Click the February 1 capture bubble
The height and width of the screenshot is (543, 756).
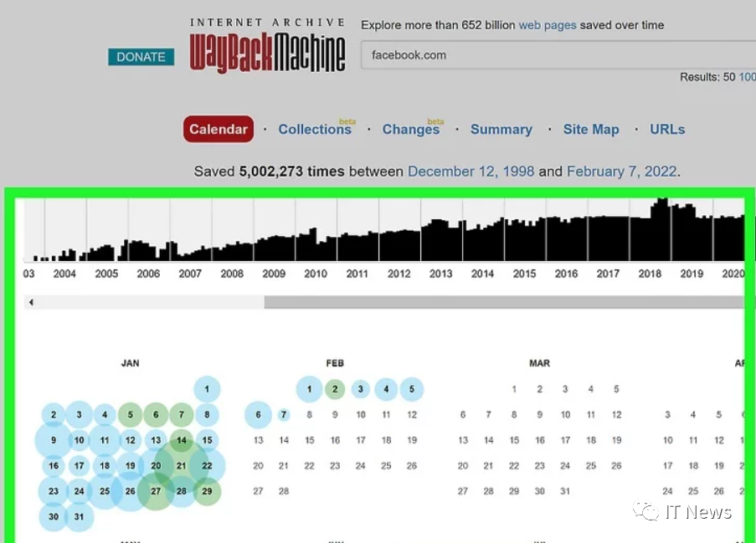coord(310,389)
